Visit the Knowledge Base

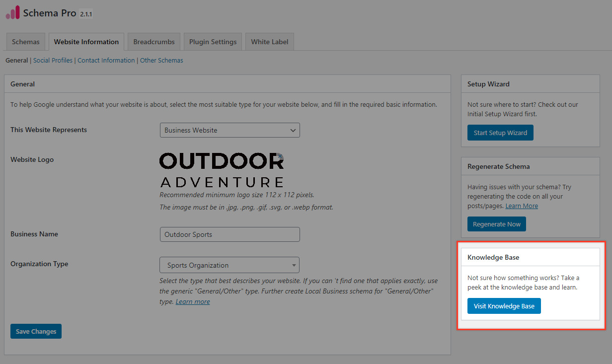pos(504,305)
